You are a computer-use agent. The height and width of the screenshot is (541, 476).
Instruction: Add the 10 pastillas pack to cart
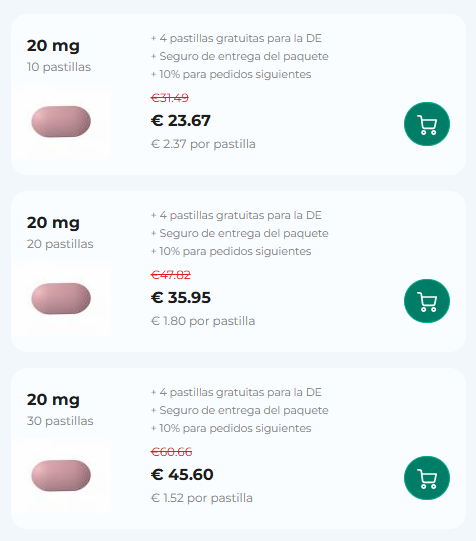(427, 124)
